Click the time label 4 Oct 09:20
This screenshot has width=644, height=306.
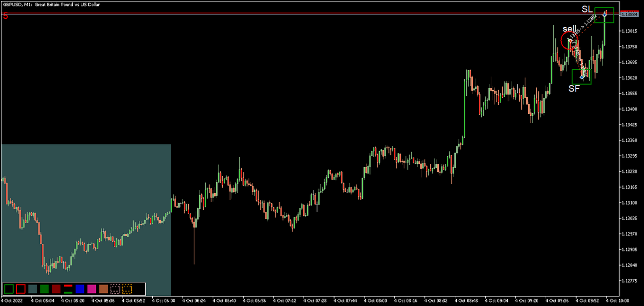pos(527,301)
